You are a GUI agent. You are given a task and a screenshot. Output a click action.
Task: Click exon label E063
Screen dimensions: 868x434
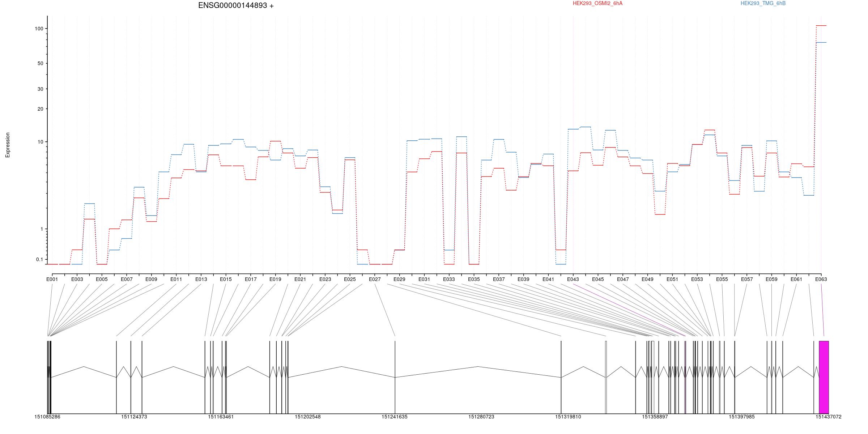pyautogui.click(x=821, y=279)
